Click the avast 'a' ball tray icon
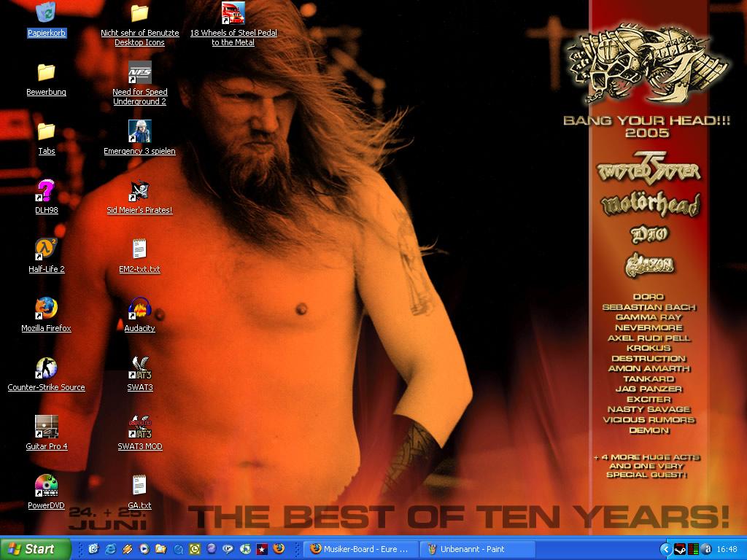 (706, 550)
